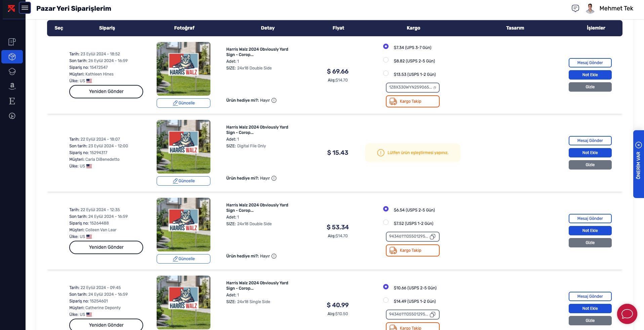Open the chat messages icon in header
This screenshot has width=644, height=330.
point(575,8)
